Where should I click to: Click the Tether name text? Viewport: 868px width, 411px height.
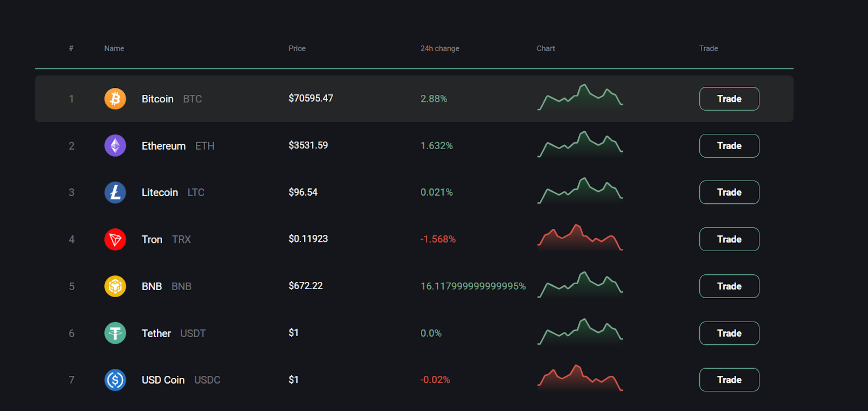pyautogui.click(x=156, y=333)
